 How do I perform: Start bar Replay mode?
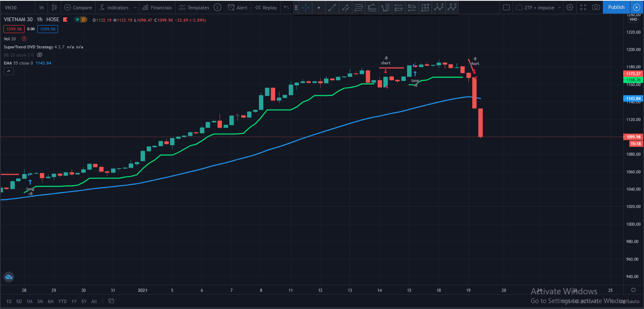(x=266, y=7)
